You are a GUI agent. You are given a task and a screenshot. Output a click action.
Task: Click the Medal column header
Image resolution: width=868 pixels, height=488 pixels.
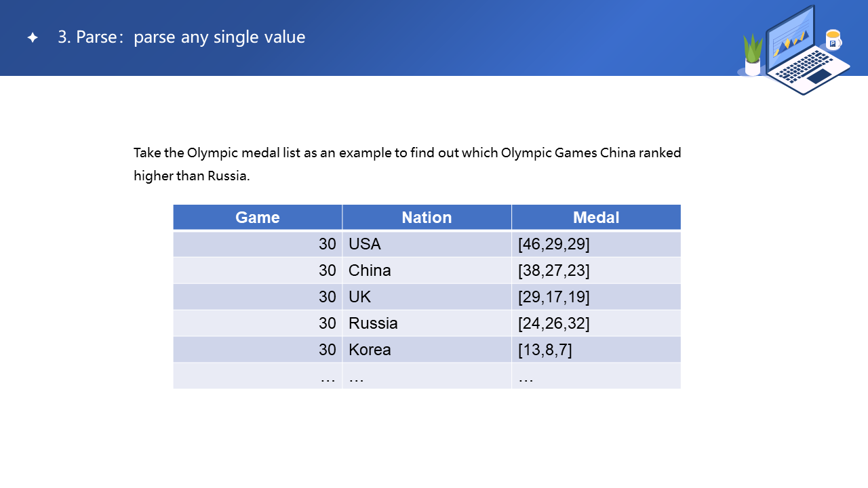pos(596,218)
